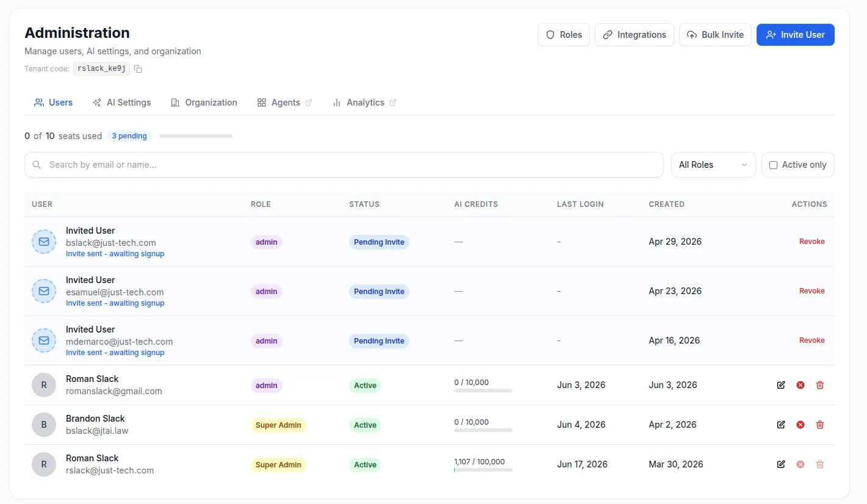Switch to the Users tab
867x504 pixels.
(x=53, y=103)
